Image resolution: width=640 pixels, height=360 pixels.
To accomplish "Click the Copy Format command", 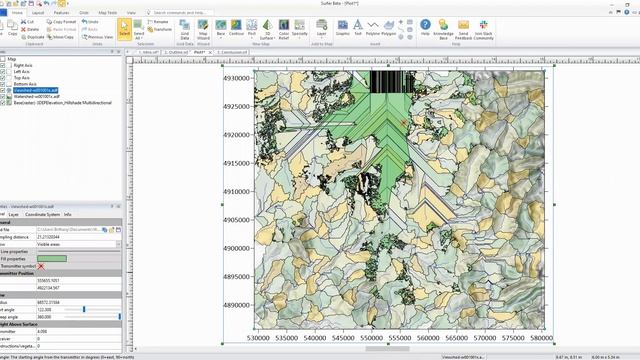I will [61, 22].
